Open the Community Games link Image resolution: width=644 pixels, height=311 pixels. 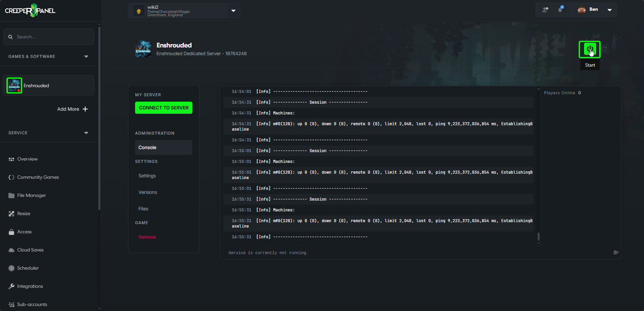click(x=38, y=177)
